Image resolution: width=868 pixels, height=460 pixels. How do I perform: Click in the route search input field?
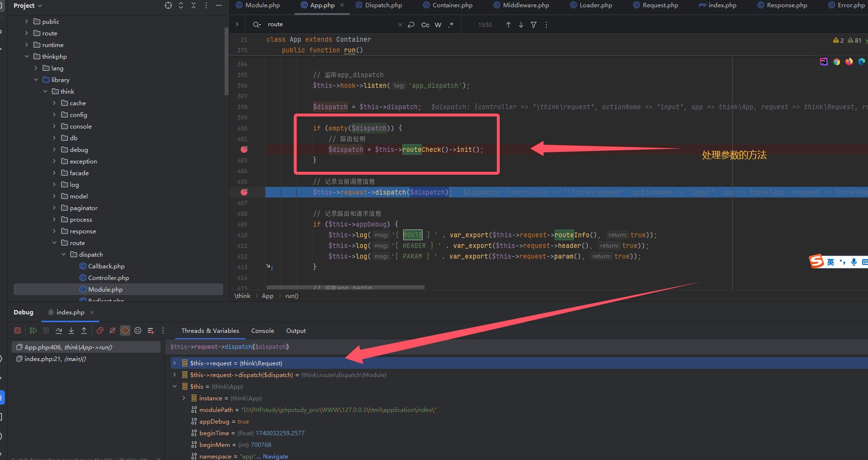tap(330, 24)
